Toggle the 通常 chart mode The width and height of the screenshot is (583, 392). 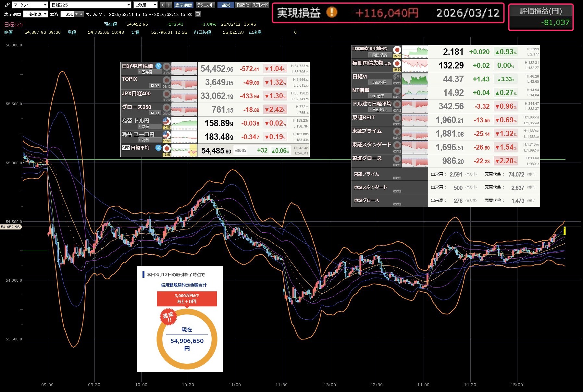click(226, 5)
